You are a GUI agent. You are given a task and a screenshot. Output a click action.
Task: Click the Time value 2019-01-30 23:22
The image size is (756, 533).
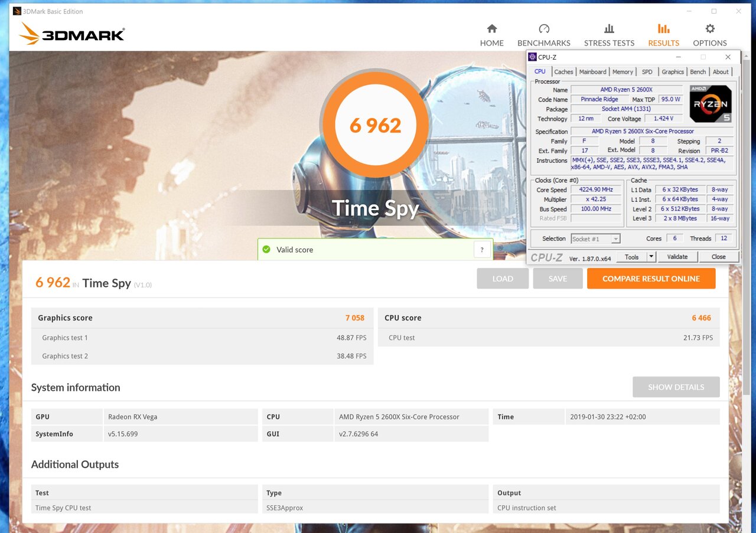click(x=643, y=417)
